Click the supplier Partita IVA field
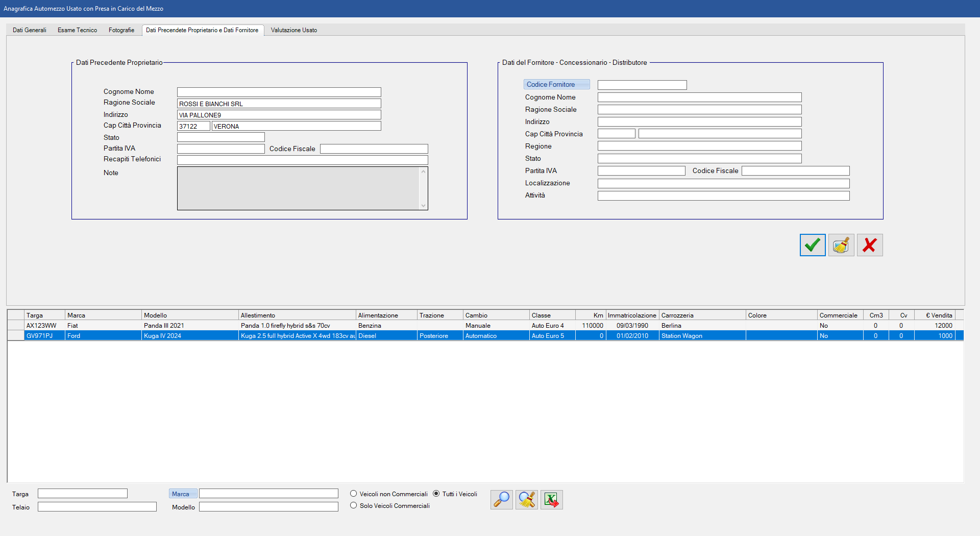980x536 pixels. pos(641,170)
